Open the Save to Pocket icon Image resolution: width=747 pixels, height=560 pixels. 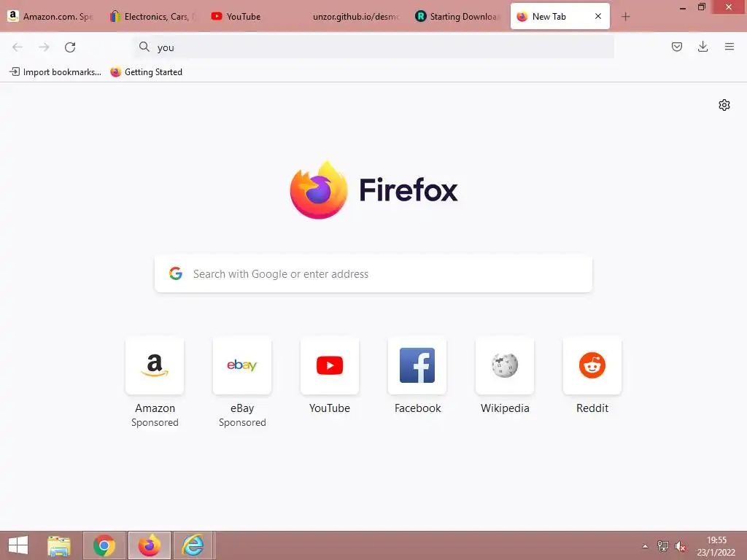click(x=676, y=46)
